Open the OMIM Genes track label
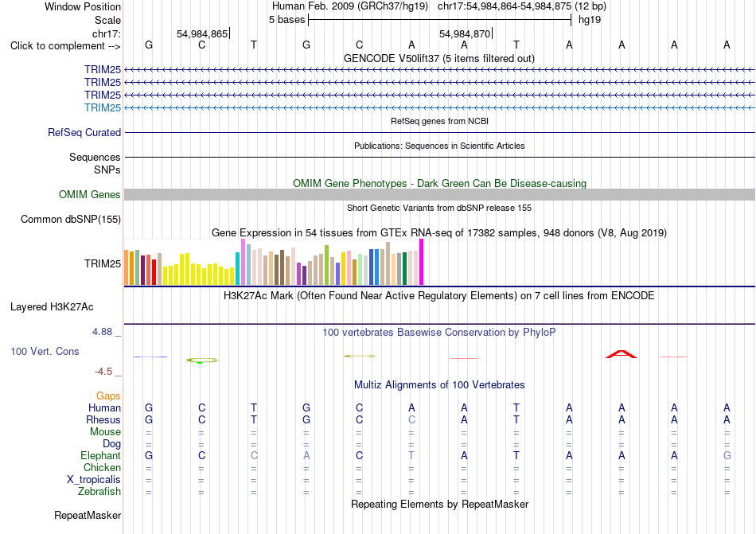The width and height of the screenshot is (756, 534). click(89, 195)
